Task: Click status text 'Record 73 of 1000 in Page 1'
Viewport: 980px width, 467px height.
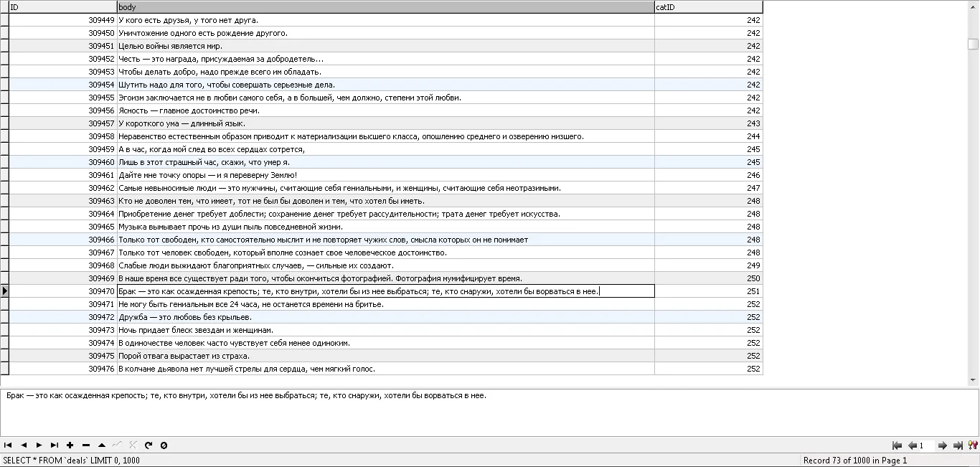Action: (855, 461)
